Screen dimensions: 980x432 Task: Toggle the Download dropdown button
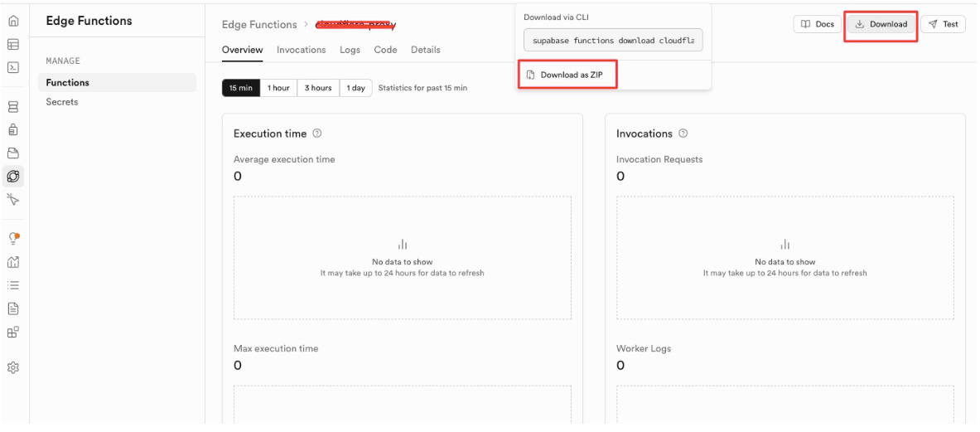click(881, 24)
